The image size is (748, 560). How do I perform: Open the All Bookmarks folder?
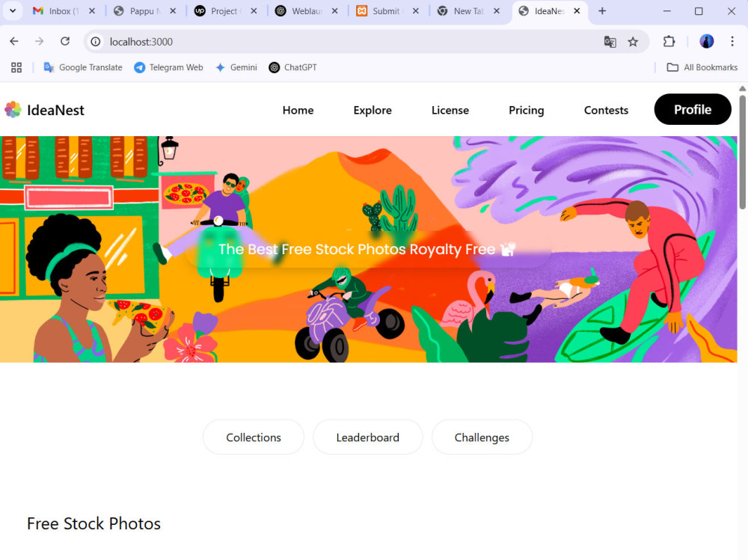702,67
